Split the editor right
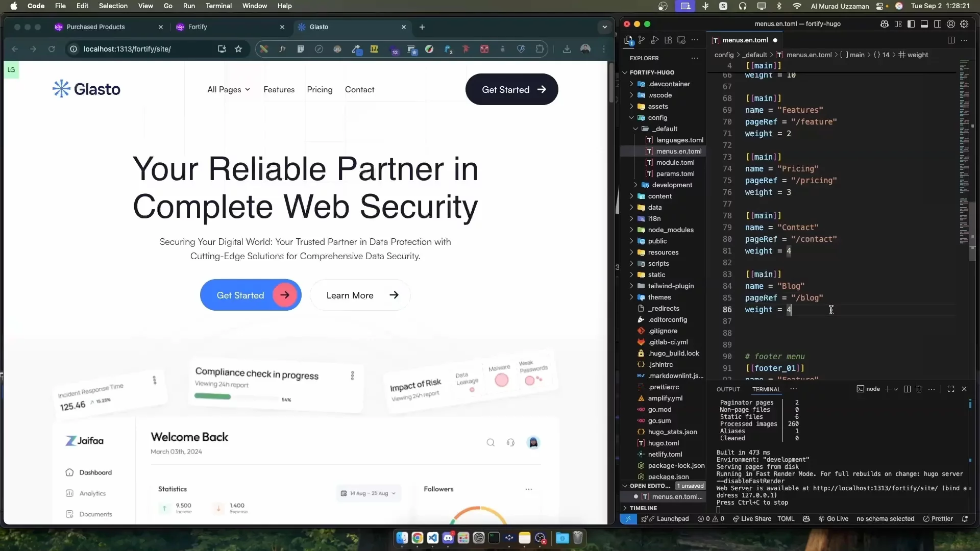This screenshot has height=551, width=980. pos(950,40)
